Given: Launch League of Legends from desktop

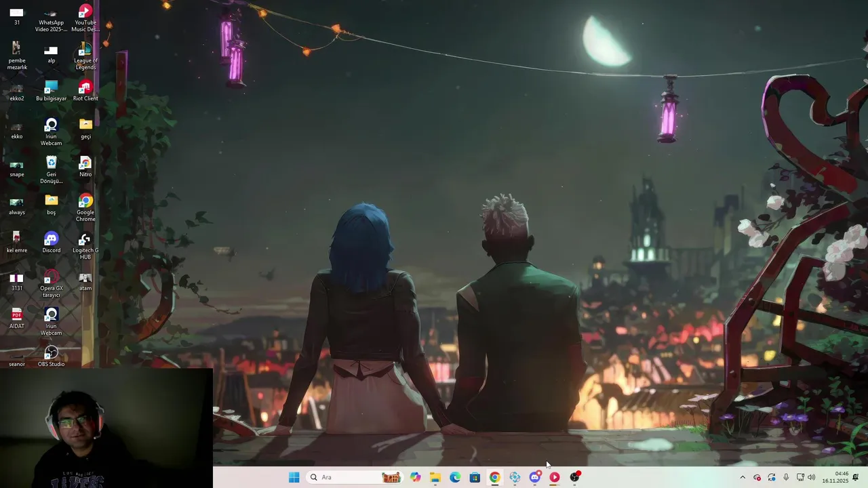Looking at the screenshot, I should tap(85, 56).
